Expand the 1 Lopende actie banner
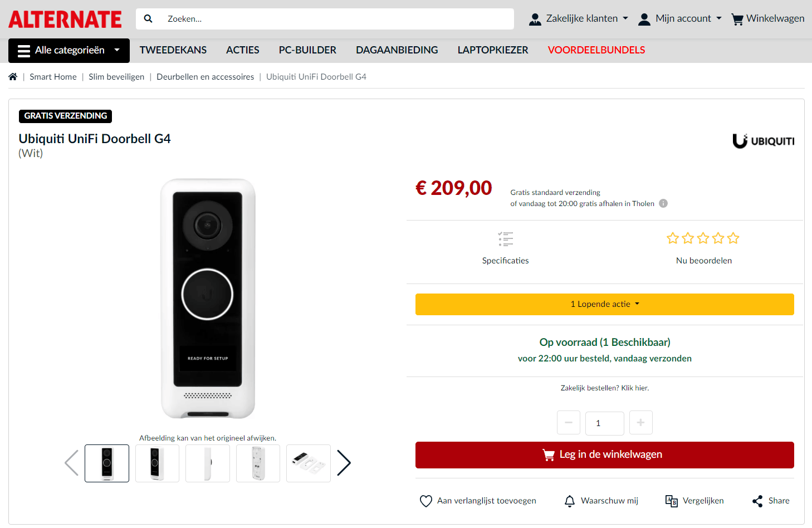The width and height of the screenshot is (812, 528). pos(604,304)
